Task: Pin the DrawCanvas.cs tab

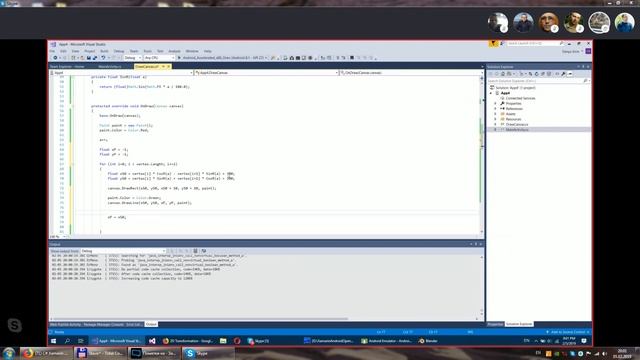Action: click(x=163, y=67)
